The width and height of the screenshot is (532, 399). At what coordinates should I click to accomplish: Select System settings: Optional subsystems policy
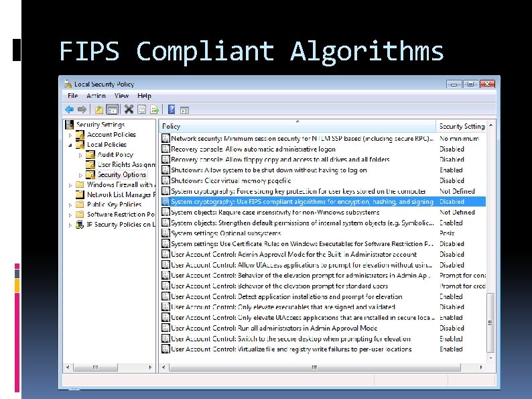point(324,233)
